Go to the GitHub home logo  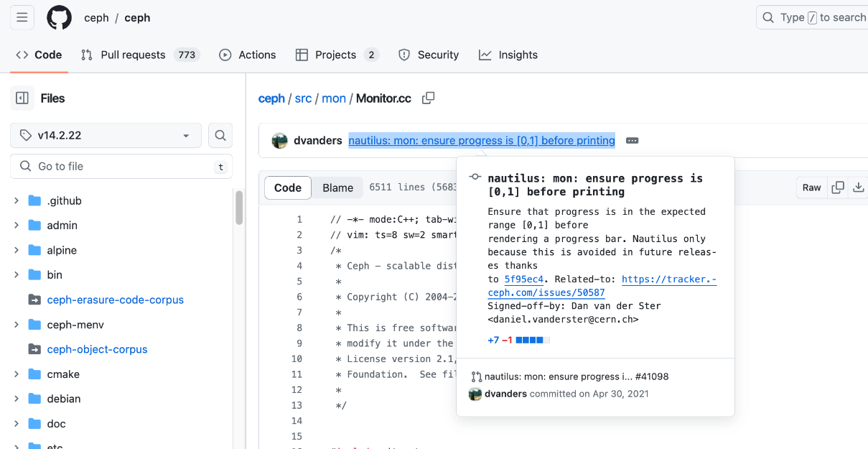click(x=59, y=18)
